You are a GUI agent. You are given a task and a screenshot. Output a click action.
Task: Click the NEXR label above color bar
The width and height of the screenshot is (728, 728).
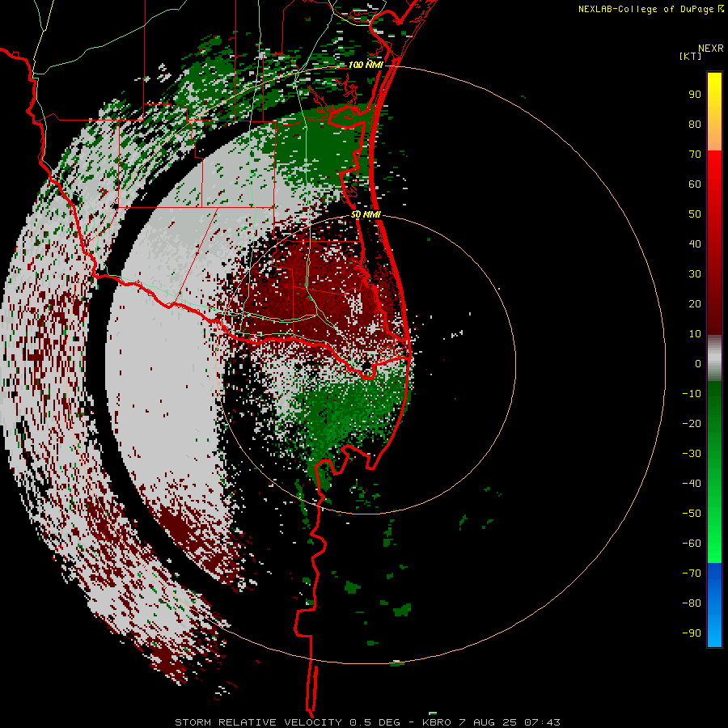(x=711, y=49)
